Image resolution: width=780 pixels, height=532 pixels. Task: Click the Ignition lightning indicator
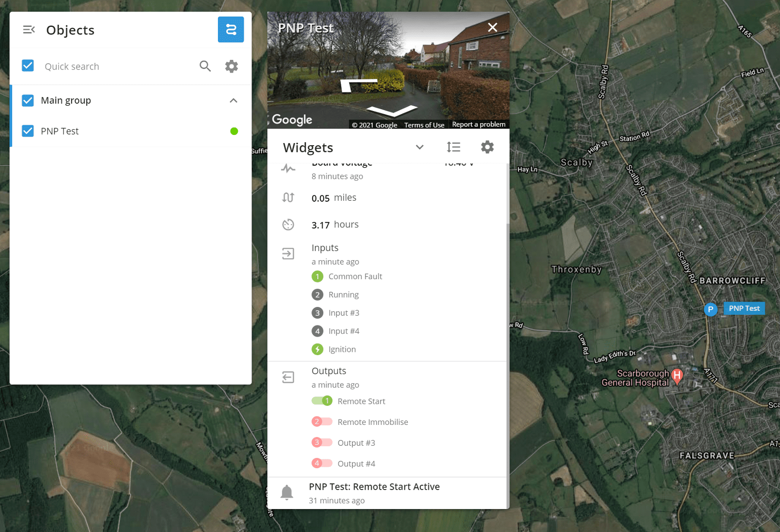tap(317, 349)
